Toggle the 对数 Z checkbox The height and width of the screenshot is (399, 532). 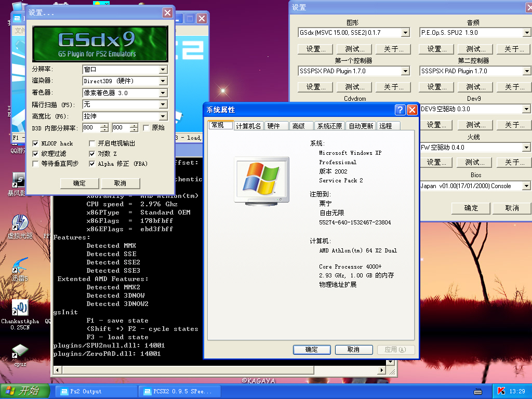tap(92, 154)
